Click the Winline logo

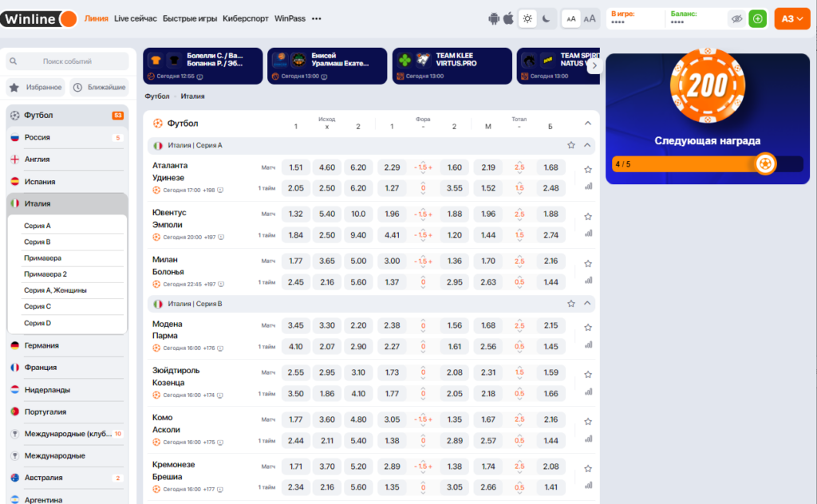click(x=39, y=19)
